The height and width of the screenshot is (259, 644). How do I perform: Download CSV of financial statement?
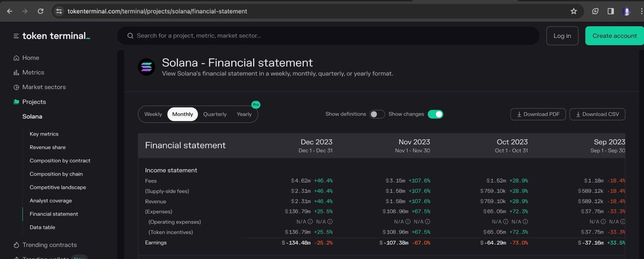tap(597, 114)
